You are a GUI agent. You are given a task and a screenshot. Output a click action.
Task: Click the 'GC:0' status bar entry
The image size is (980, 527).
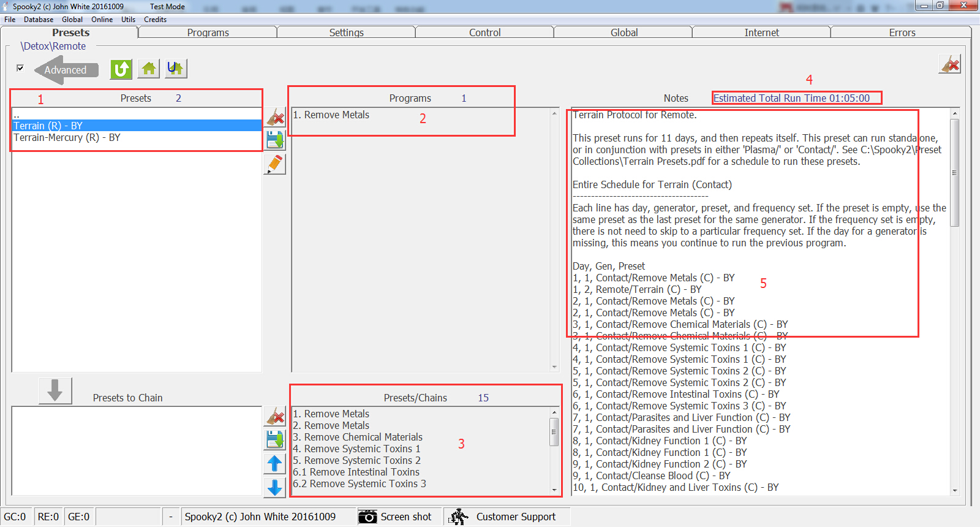tap(15, 517)
